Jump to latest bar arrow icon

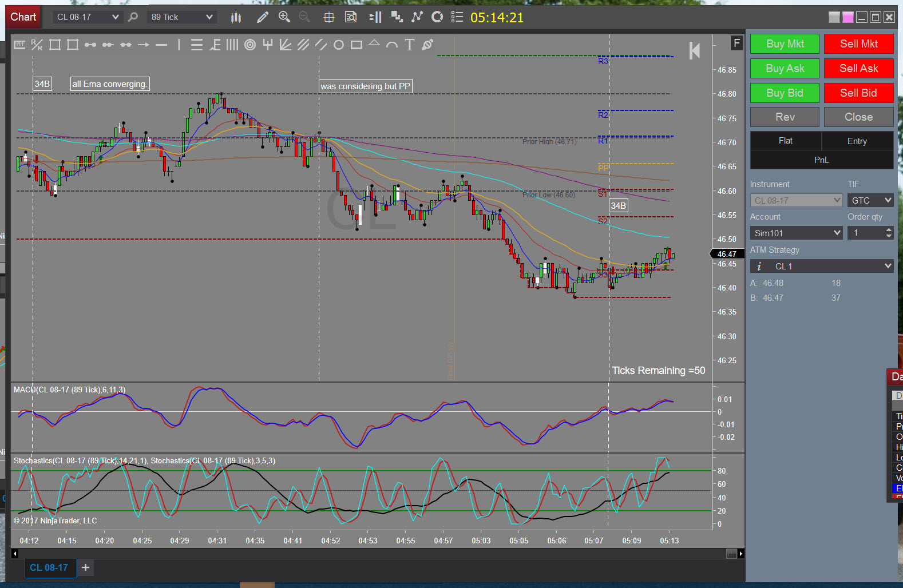coord(695,51)
